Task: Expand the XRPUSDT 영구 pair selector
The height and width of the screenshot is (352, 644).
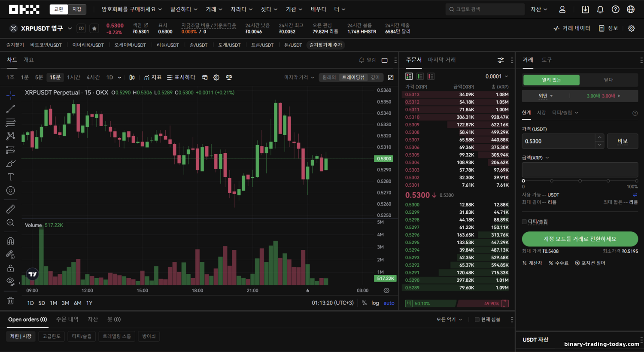Action: tap(70, 28)
